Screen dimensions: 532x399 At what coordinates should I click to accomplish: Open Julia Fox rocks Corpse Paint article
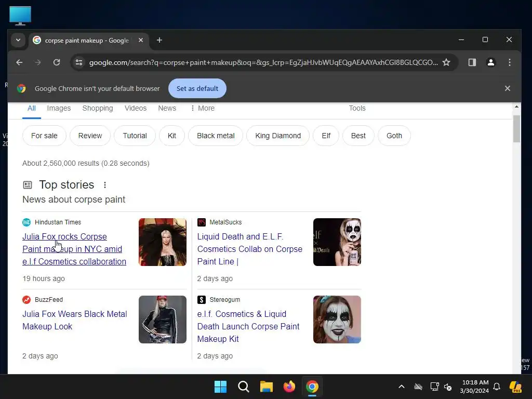tap(74, 249)
